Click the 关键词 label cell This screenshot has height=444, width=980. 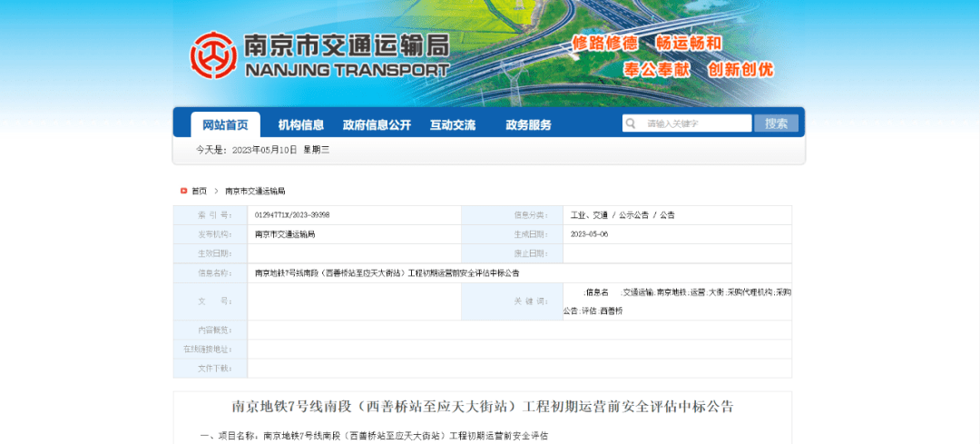[x=513, y=301]
